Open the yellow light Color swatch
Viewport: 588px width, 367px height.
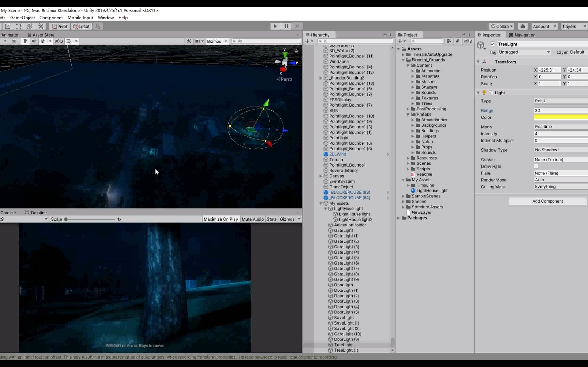(560, 117)
